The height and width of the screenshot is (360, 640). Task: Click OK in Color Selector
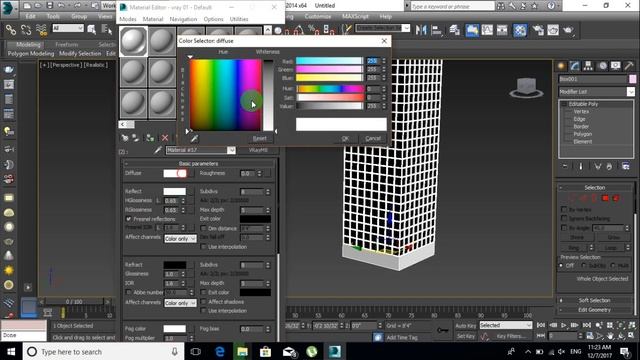[345, 138]
